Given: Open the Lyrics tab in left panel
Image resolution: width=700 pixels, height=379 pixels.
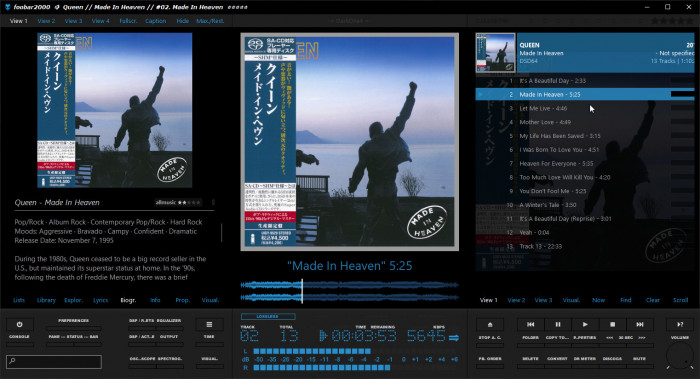Looking at the screenshot, I should (100, 300).
